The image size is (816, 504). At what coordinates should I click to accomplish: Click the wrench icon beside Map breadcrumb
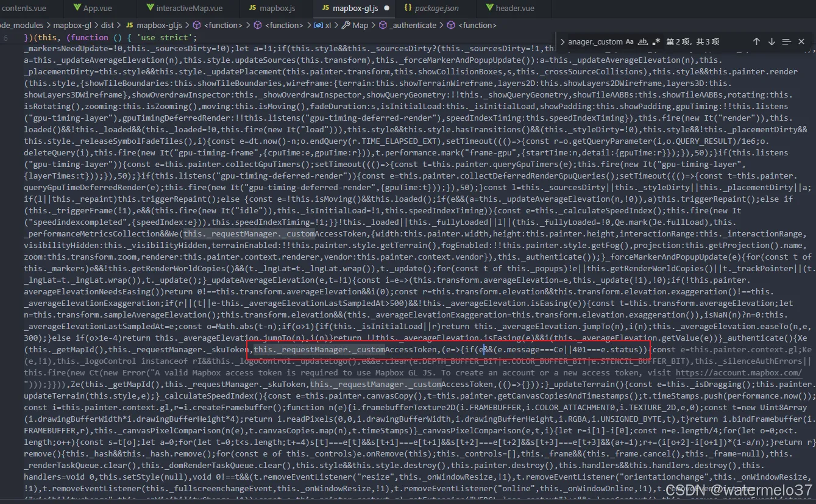(346, 25)
